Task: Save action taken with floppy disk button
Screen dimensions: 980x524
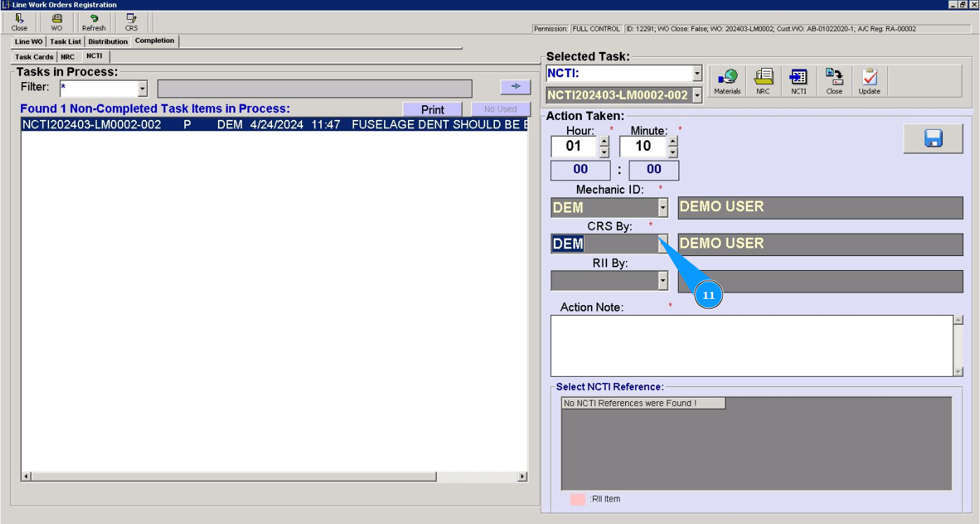Action: point(932,139)
